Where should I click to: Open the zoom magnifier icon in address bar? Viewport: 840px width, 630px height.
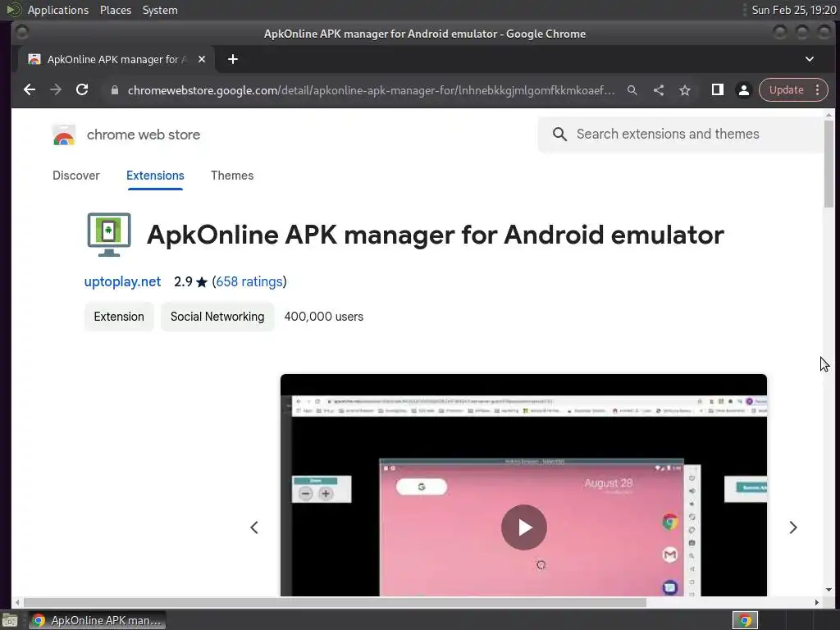pyautogui.click(x=632, y=90)
